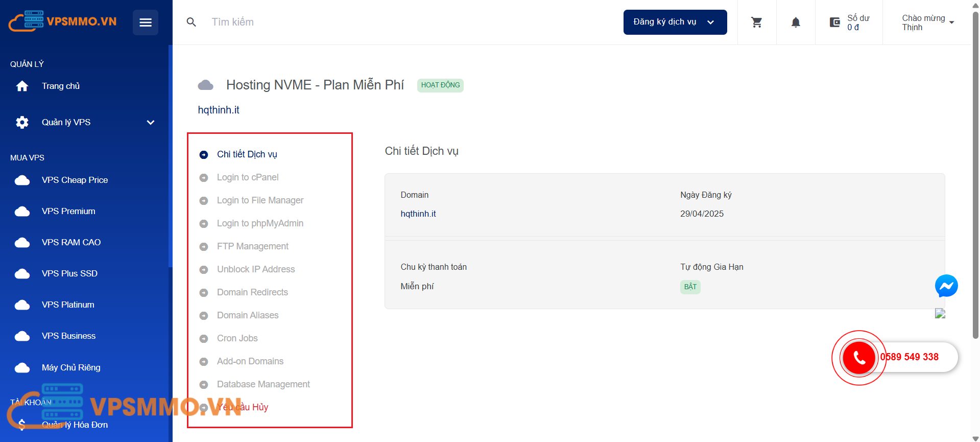The image size is (980, 442).
Task: Toggle the BẬT auto-renew badge
Action: 690,287
